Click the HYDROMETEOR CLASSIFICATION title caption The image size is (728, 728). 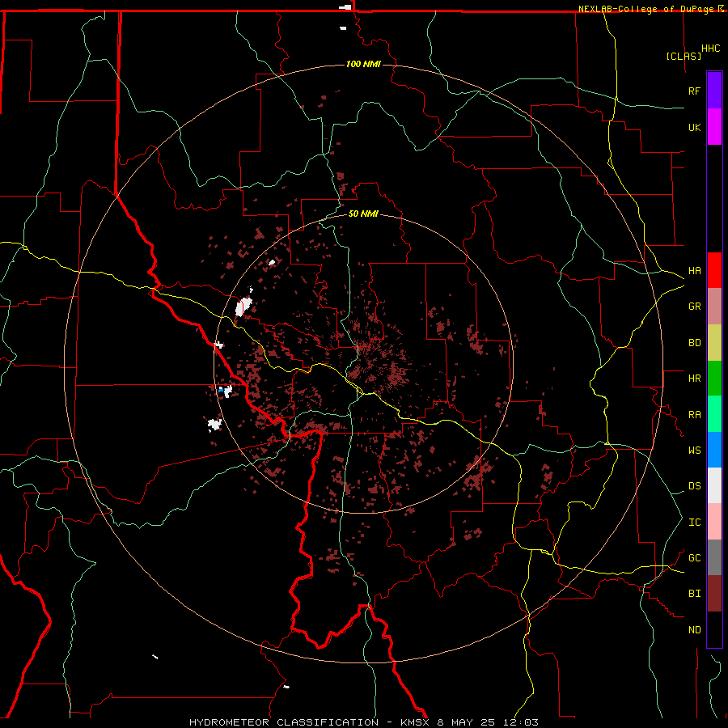[284, 722]
